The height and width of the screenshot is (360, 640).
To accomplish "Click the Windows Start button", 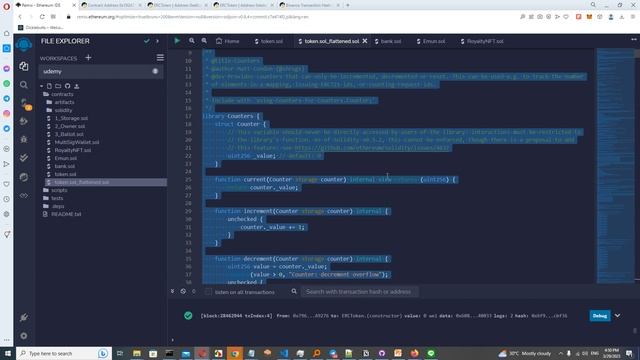I will point(8,353).
